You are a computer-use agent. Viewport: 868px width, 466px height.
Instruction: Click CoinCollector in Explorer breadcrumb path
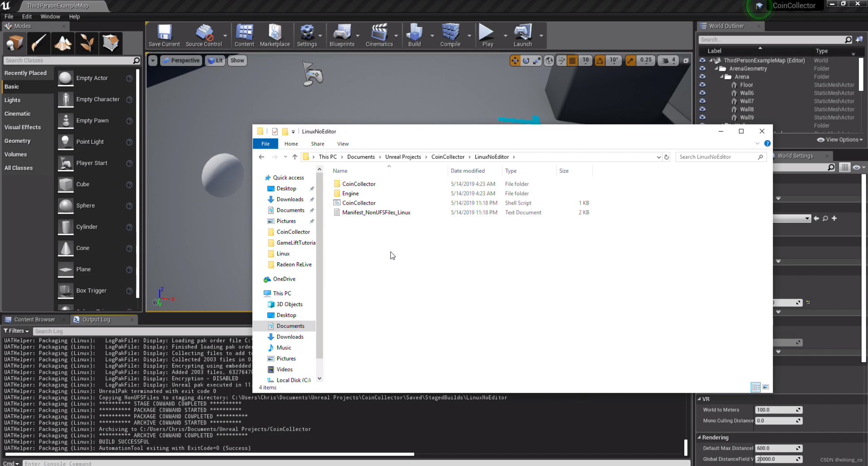coord(448,157)
